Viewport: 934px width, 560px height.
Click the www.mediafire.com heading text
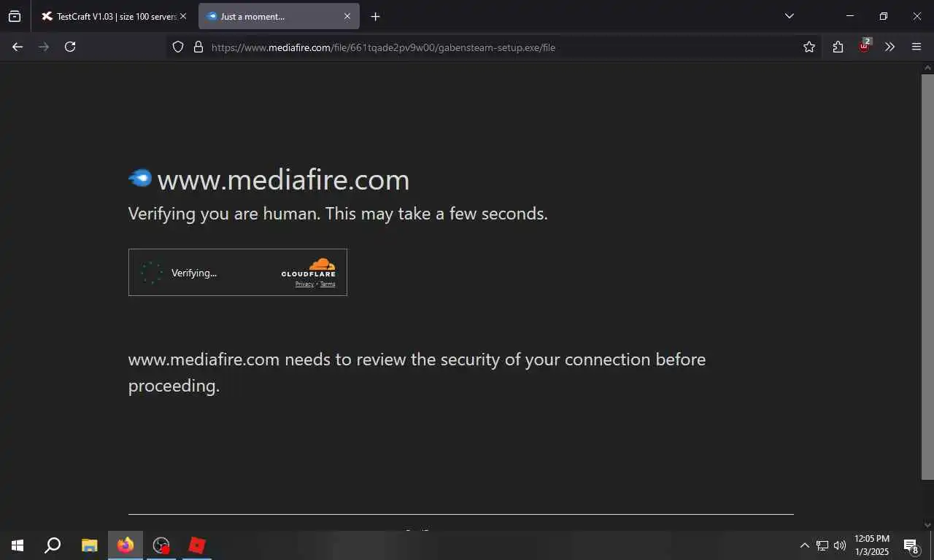(x=283, y=180)
